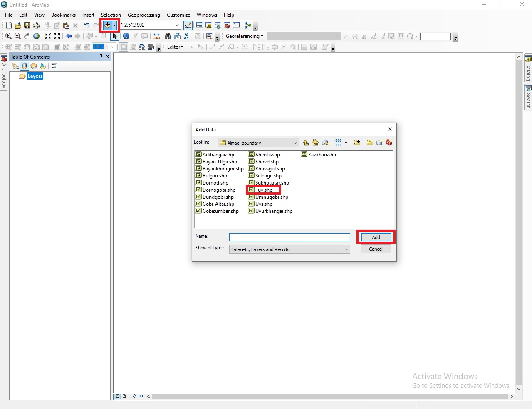Select Zavkhan.shp in the file list
Image resolution: width=532 pixels, height=409 pixels.
319,155
